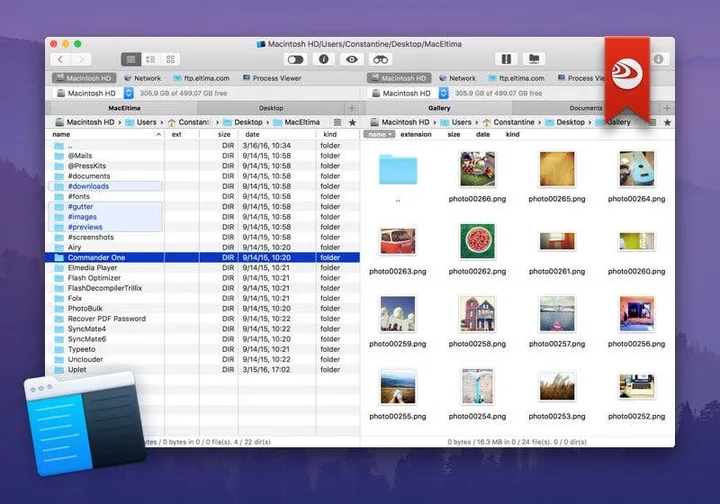Go back using the left arrow button
Viewport: 720px width, 504px height.
coord(61,59)
